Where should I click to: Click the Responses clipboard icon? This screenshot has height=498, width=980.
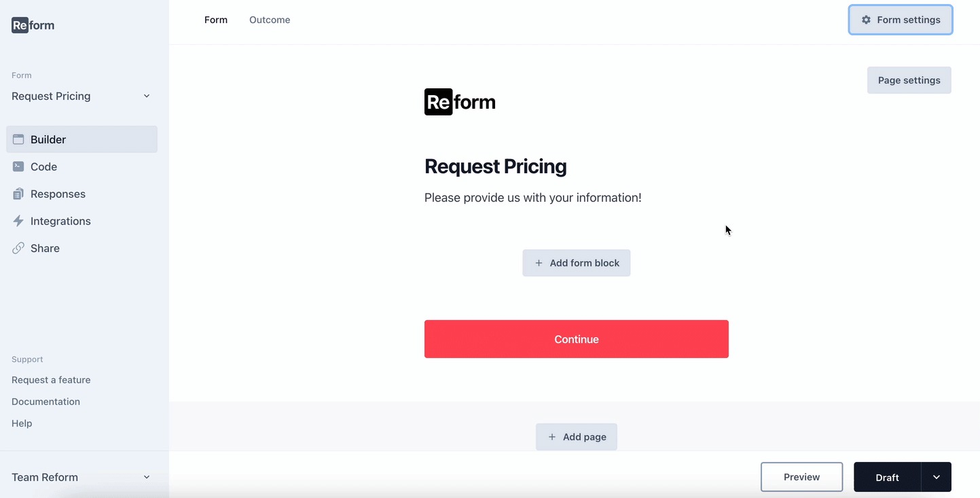click(x=18, y=194)
